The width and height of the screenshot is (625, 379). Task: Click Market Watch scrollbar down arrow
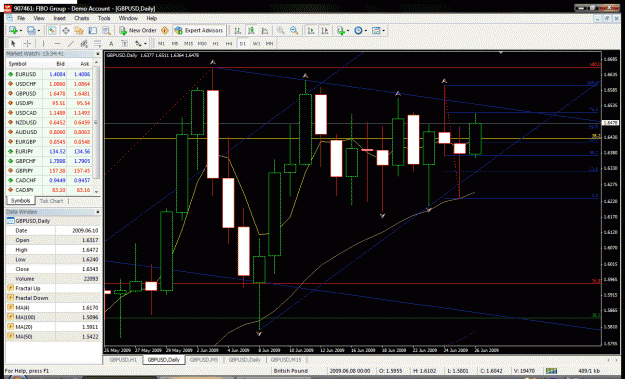96,191
